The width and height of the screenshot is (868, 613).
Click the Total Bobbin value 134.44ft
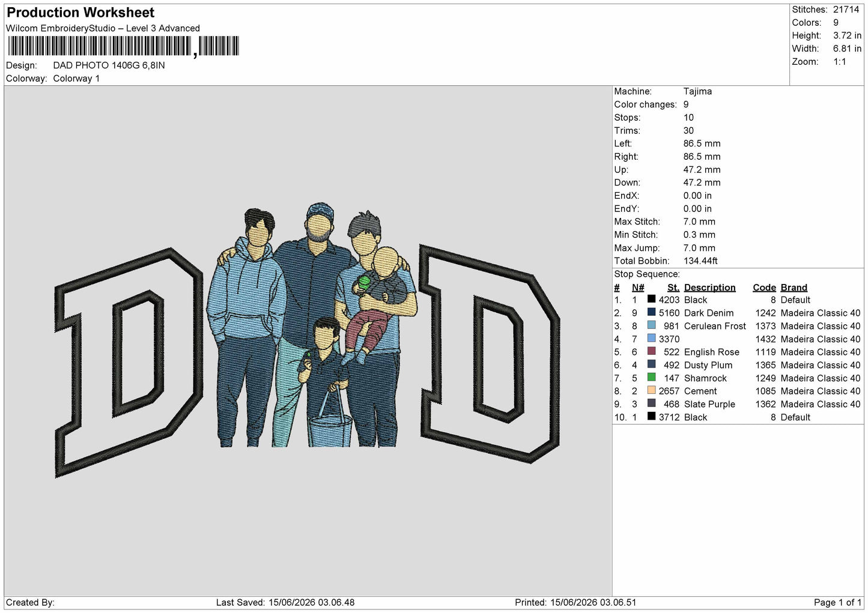pyautogui.click(x=700, y=261)
